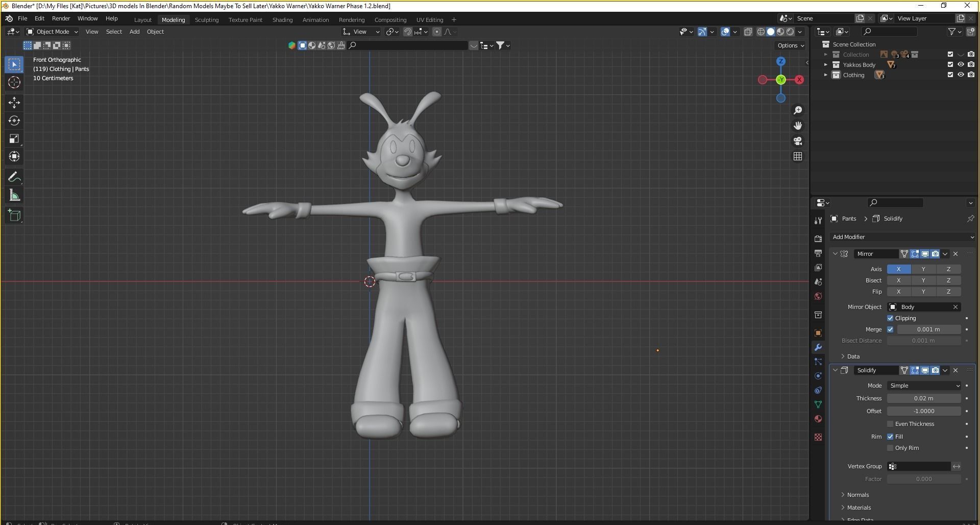
Task: Uncheck Clothing collection exclude checkbox
Action: 950,75
